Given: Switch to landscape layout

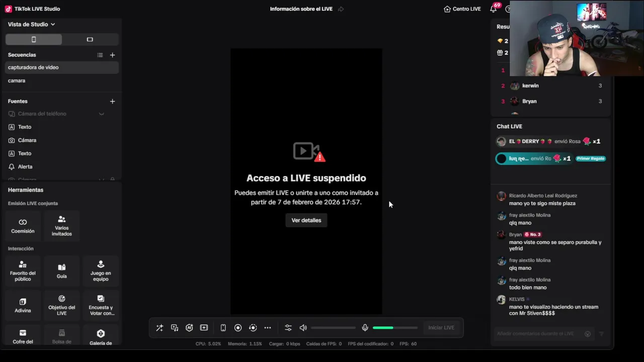Looking at the screenshot, I should (90, 39).
